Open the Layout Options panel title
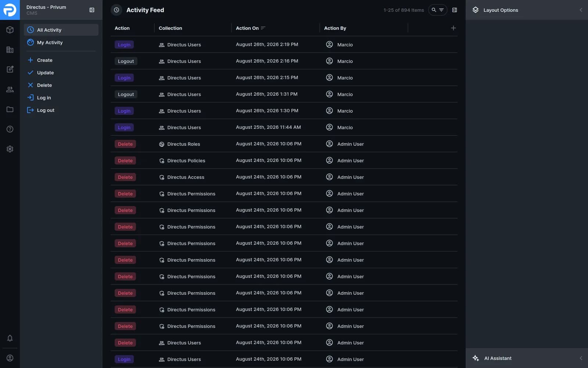The height and width of the screenshot is (368, 588). tap(501, 10)
